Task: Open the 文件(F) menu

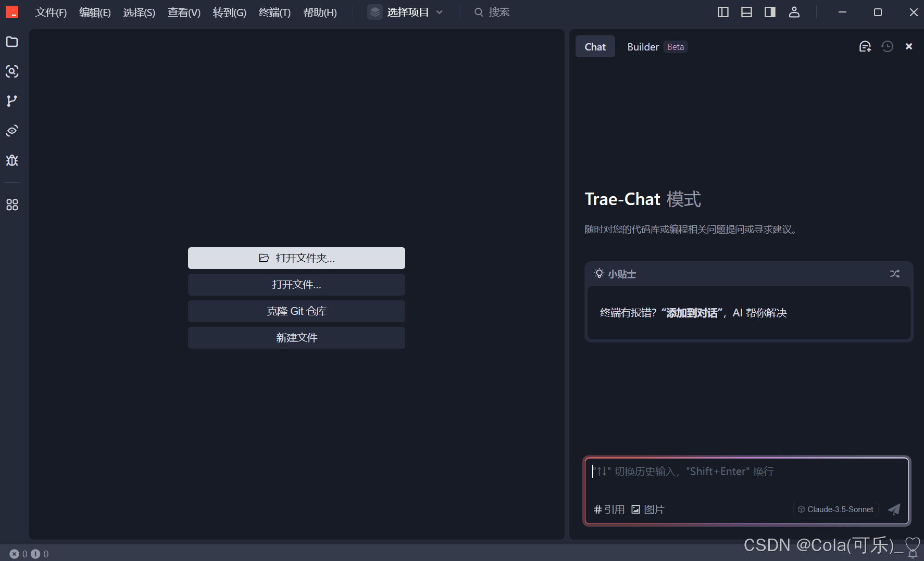Action: (x=51, y=12)
